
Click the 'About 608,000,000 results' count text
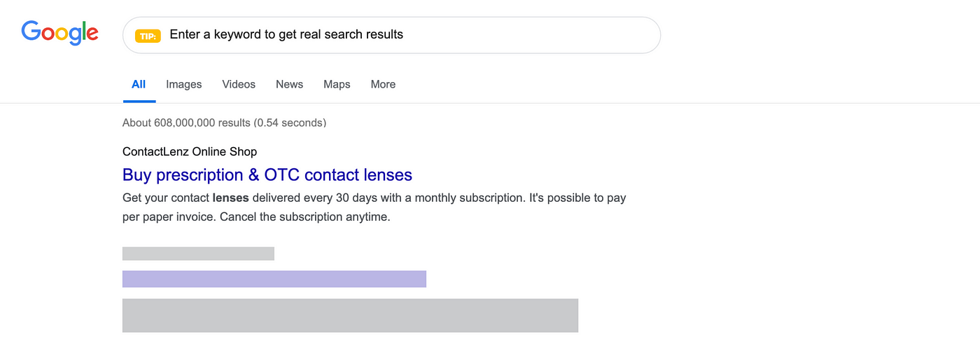186,123
